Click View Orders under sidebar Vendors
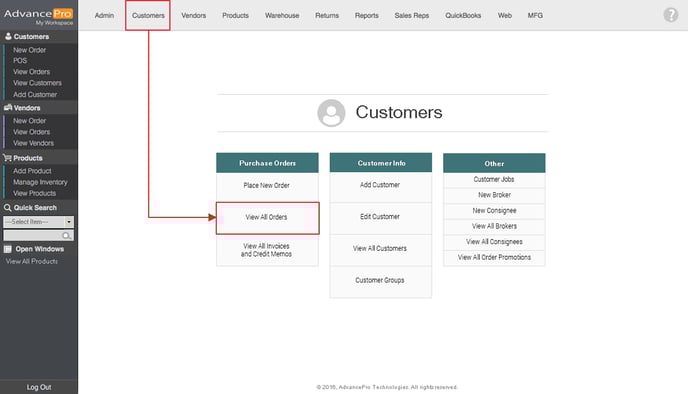 [31, 132]
